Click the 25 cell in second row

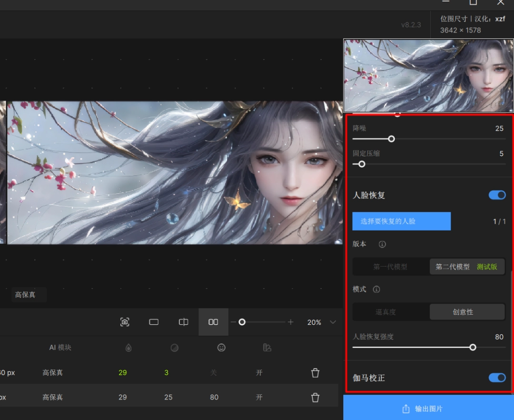[168, 397]
